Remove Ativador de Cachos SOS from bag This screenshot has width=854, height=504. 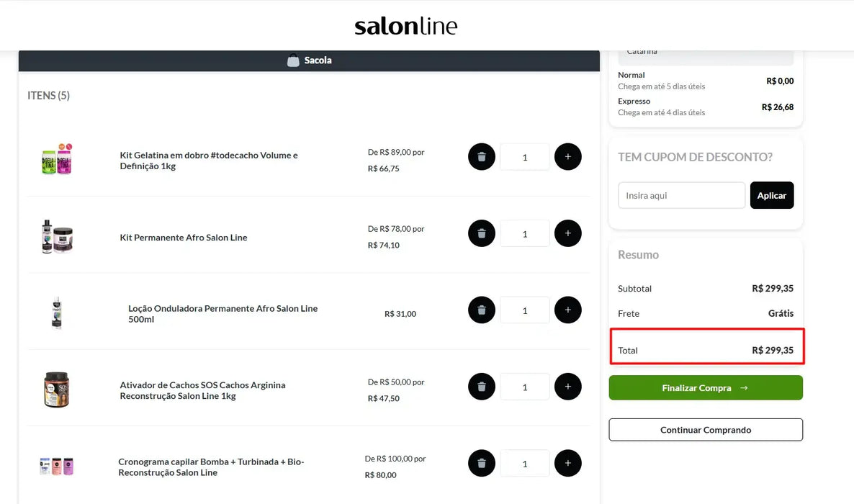(481, 387)
